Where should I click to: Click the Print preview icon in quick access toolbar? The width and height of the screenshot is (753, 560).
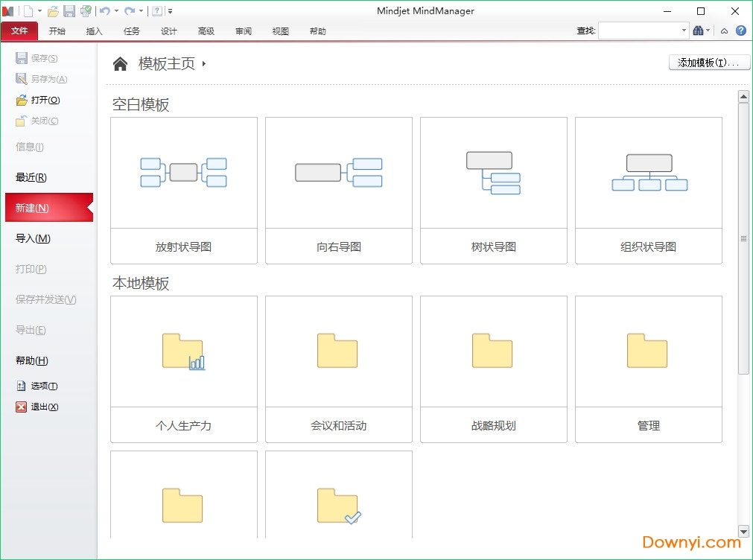point(86,10)
